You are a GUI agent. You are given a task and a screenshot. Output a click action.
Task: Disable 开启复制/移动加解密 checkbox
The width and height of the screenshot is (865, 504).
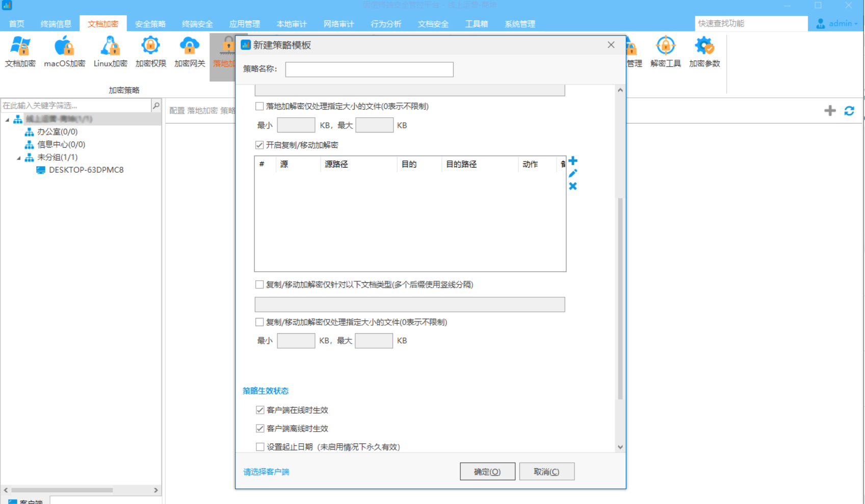(x=259, y=145)
